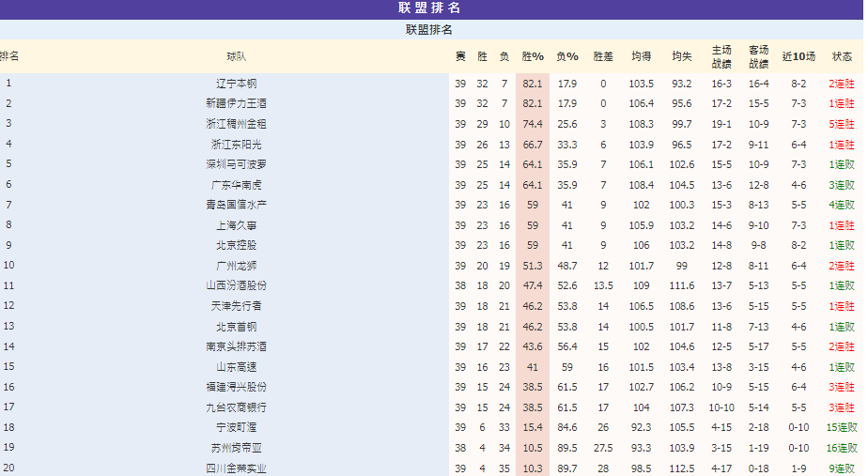
Task: Click the 均失 column header
Action: pos(681,56)
